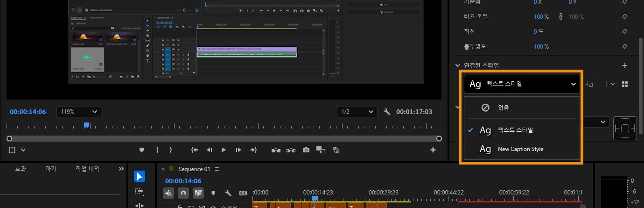Show hidden panel tabs with the >> icon

coord(121,169)
